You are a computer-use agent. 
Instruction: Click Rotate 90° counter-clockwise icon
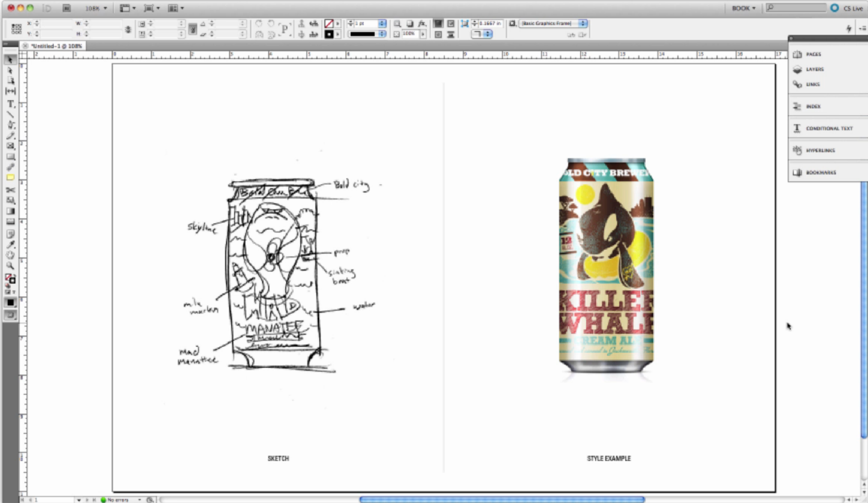pos(271,24)
